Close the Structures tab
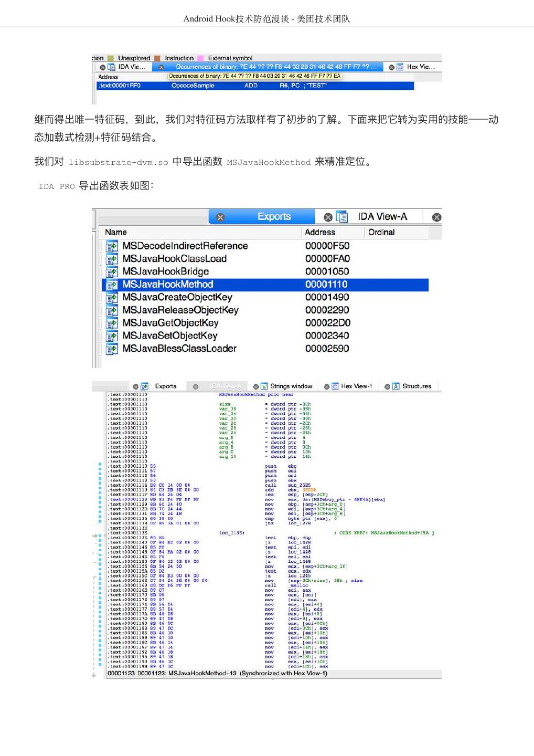The height and width of the screenshot is (756, 534). coord(388,386)
